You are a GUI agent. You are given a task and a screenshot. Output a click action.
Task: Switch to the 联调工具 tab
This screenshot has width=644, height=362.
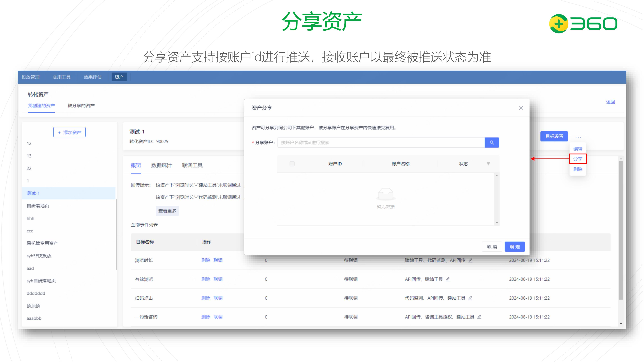pos(192,165)
